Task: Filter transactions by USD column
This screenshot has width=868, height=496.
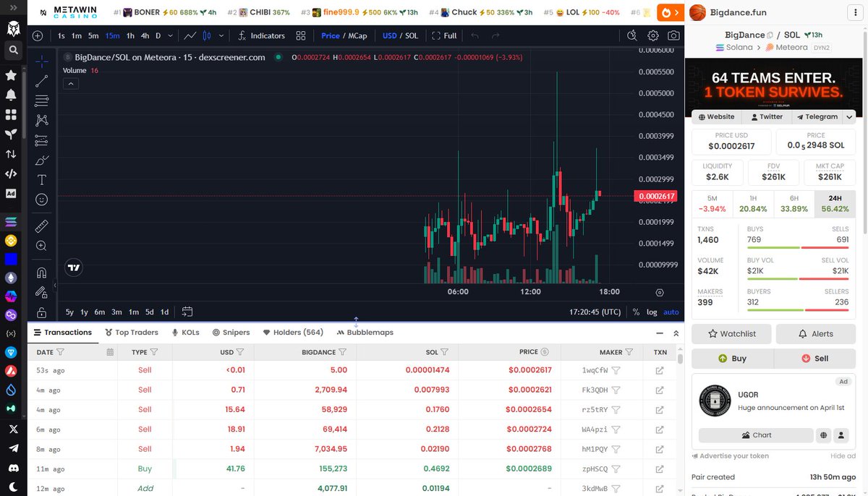Action: pos(240,352)
